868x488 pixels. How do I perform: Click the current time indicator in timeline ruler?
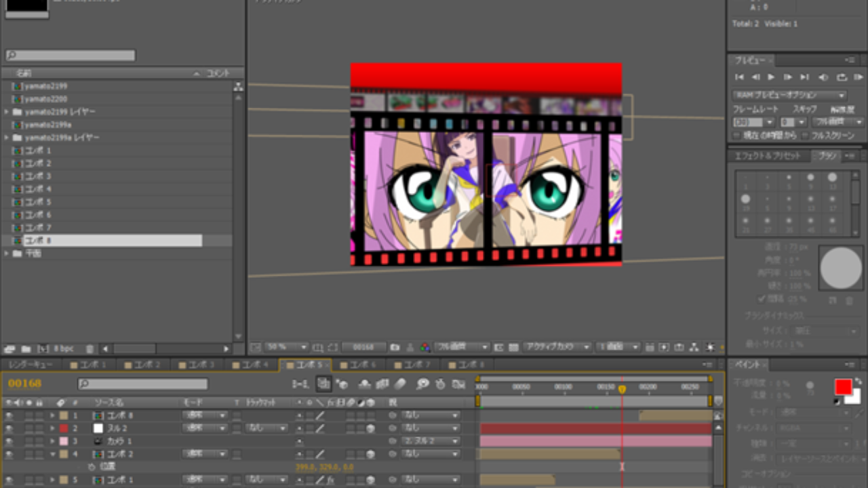coord(621,389)
